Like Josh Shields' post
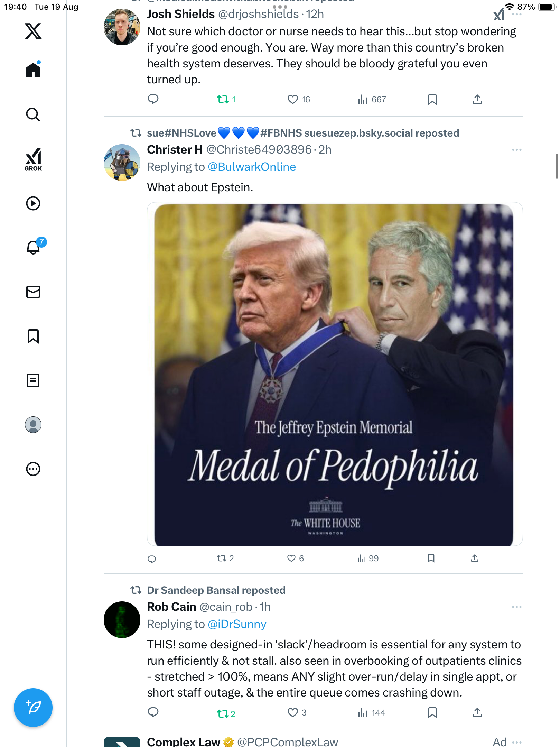This screenshot has height=747, width=560. tap(293, 100)
